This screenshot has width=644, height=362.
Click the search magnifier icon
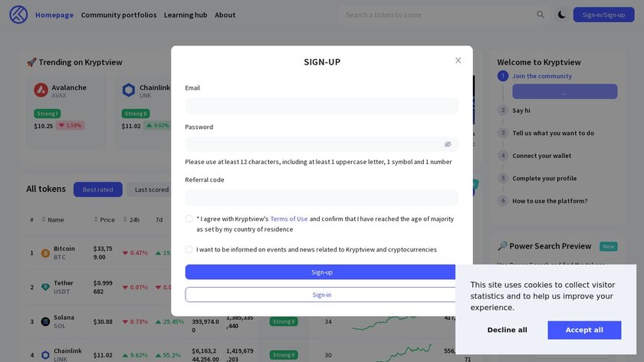[540, 15]
